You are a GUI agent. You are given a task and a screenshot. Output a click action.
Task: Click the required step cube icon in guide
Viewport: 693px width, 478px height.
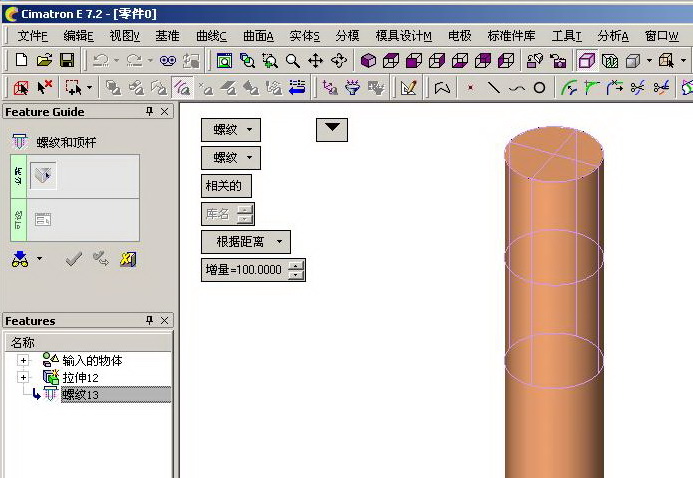(x=43, y=175)
